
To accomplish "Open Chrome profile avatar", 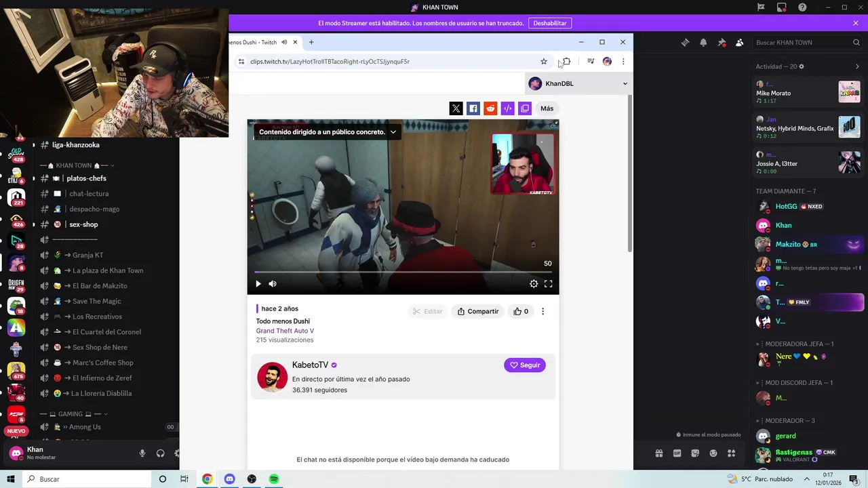I will click(607, 61).
